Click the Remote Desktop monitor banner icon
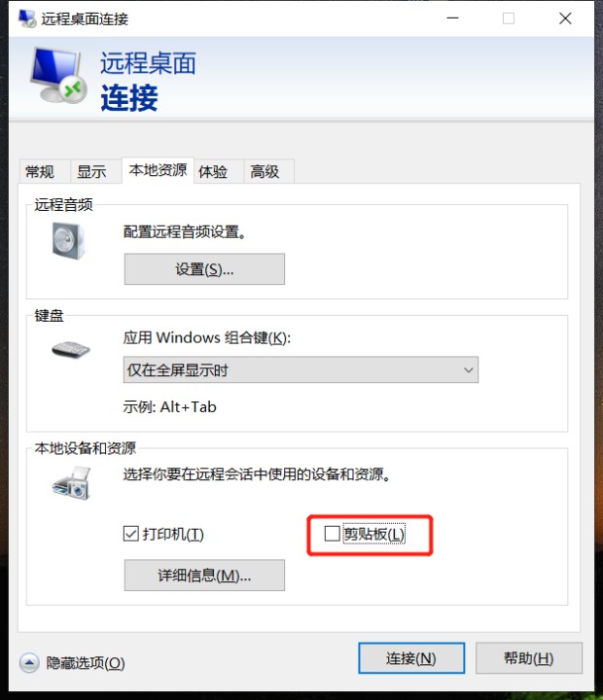This screenshot has height=700, width=603. [58, 75]
